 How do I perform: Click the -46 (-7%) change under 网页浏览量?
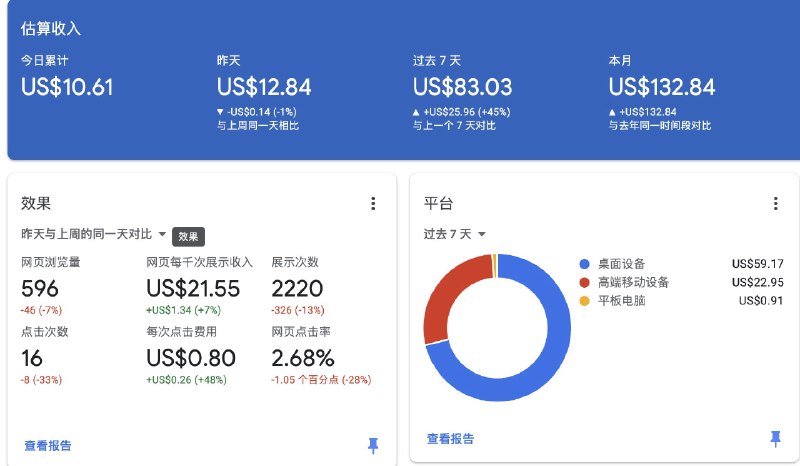click(41, 310)
